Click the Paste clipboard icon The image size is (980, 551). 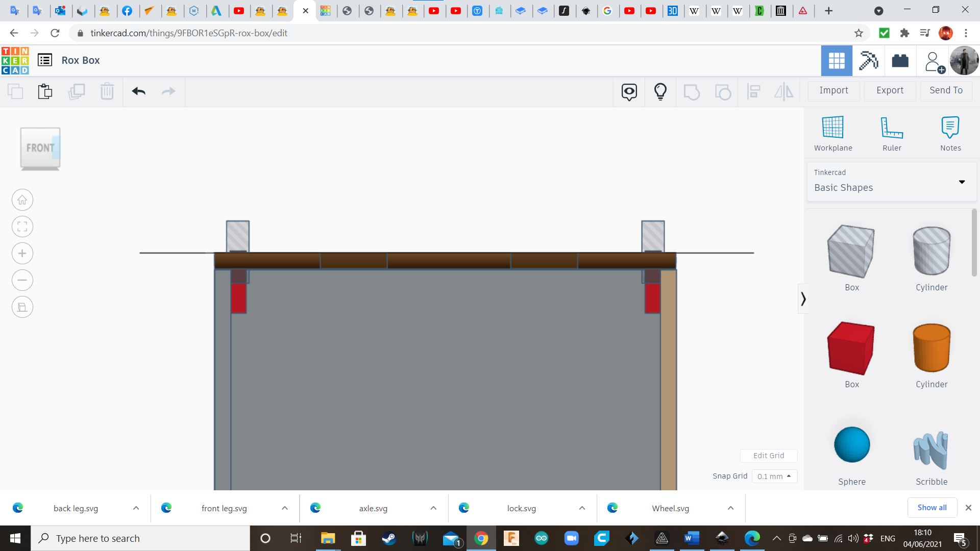(x=45, y=91)
